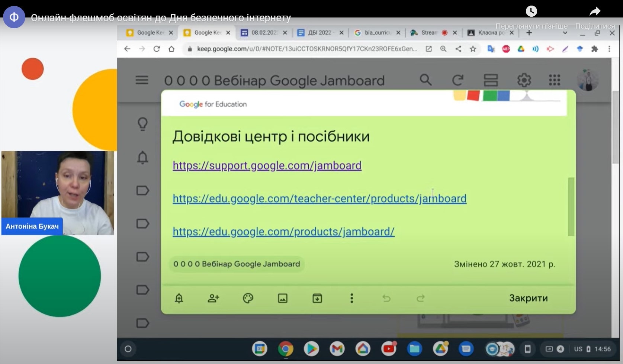623x364 pixels.
Task: Click the note's green scrollbar
Action: point(571,206)
